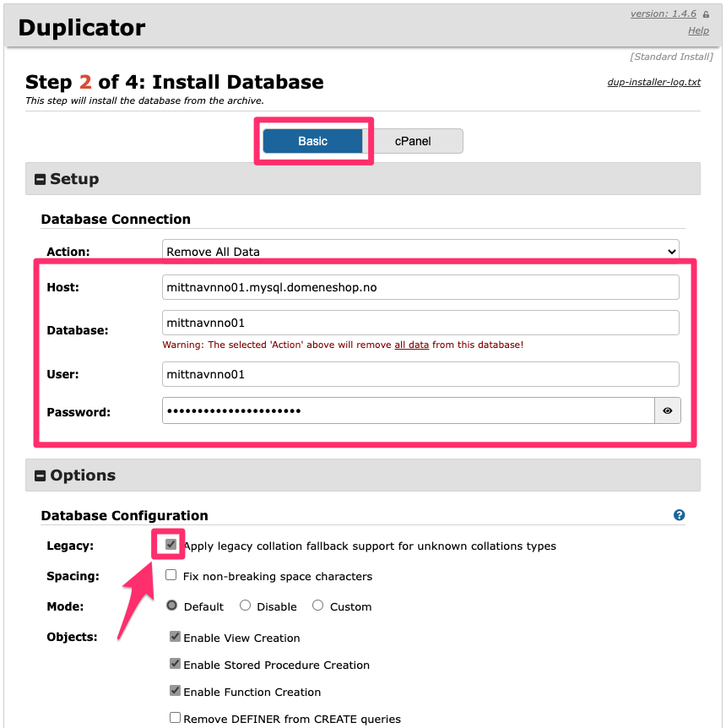Select Custom mode radio button

click(317, 606)
